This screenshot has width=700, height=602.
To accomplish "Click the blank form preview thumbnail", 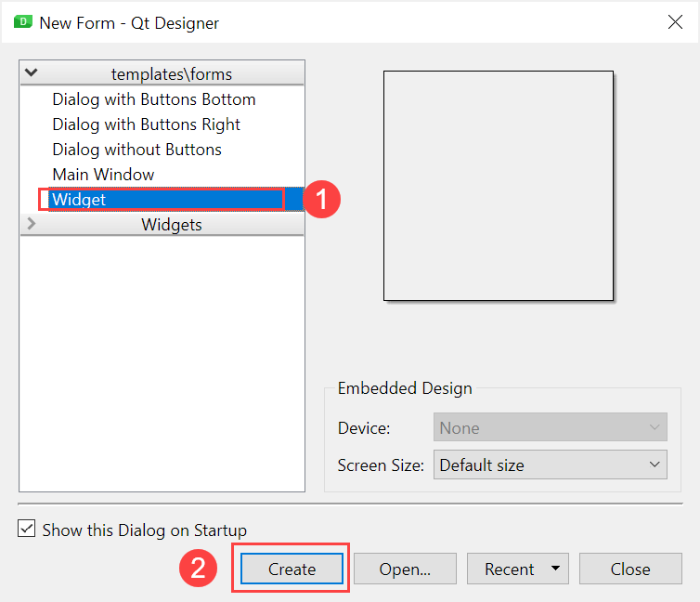I will tap(499, 186).
